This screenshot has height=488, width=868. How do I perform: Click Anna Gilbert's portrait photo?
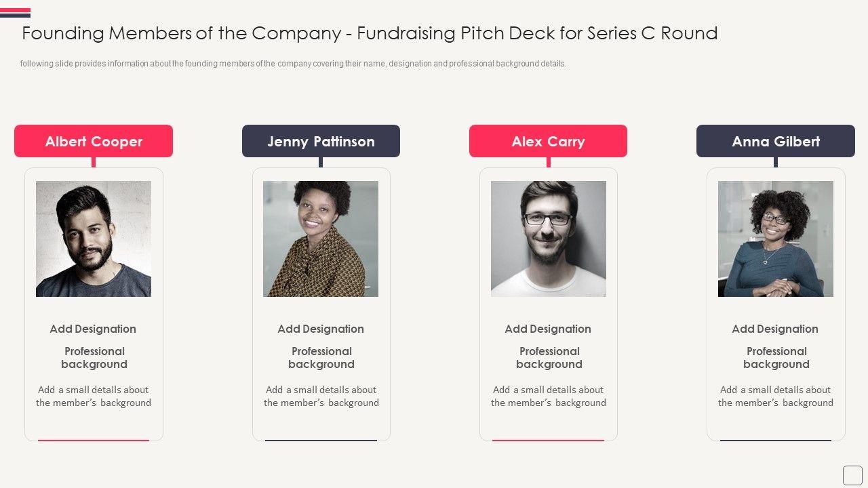coord(776,239)
